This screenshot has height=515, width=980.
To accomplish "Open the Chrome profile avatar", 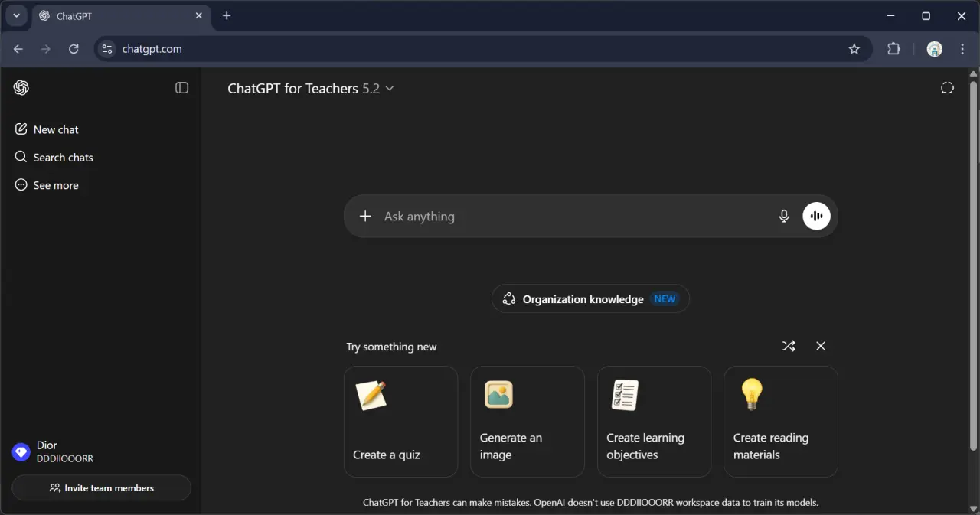I will [x=935, y=49].
